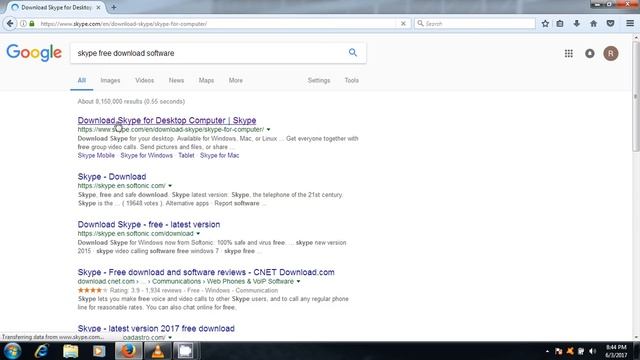640x360 pixels.
Task: Open File Explorer folder in taskbar
Action: (x=70, y=351)
